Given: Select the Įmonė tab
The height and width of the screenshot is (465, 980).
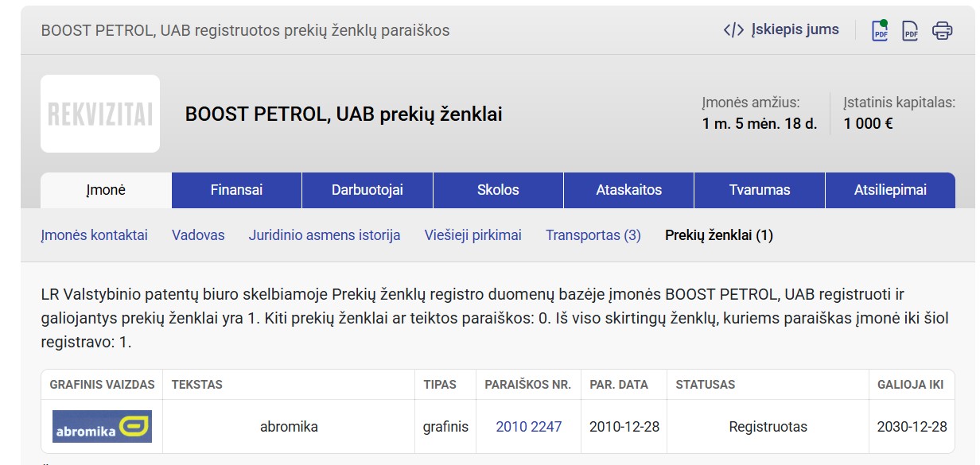Looking at the screenshot, I should pyautogui.click(x=106, y=190).
